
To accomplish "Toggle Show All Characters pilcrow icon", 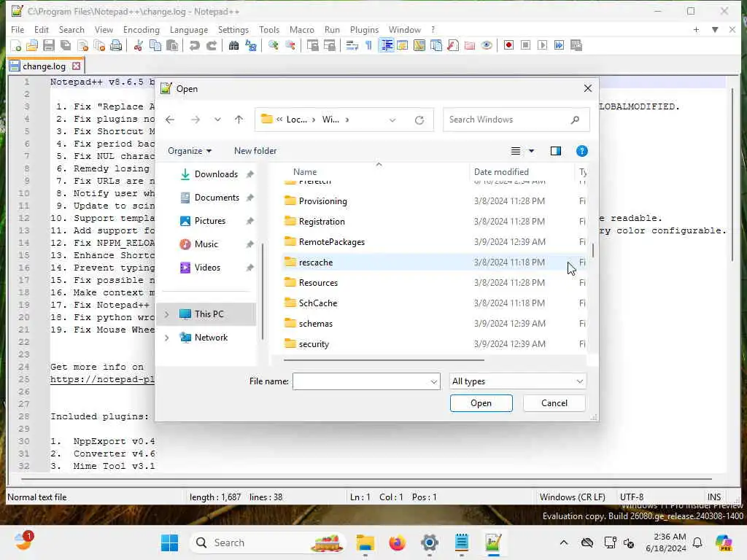I will click(x=368, y=46).
